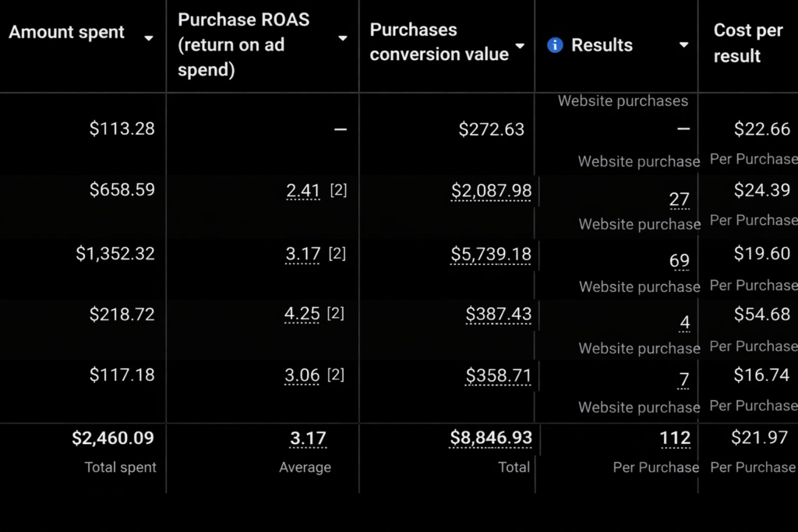Select the $387.43 conversion value
798x532 pixels.
point(498,314)
